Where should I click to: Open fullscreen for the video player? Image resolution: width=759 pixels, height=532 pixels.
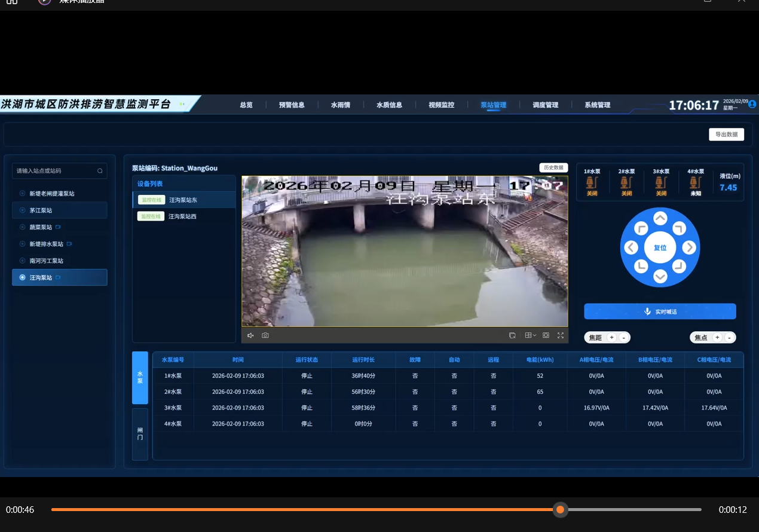pos(561,335)
